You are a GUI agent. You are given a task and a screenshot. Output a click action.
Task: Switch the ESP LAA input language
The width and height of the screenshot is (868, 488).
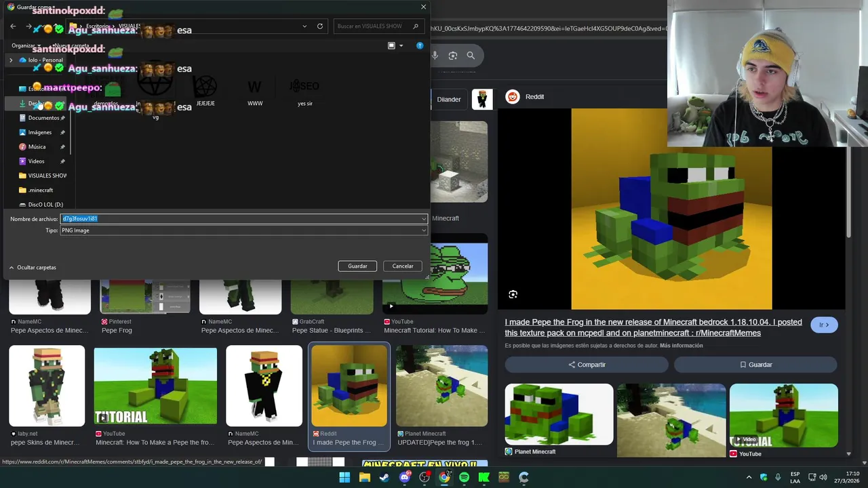[795, 477]
